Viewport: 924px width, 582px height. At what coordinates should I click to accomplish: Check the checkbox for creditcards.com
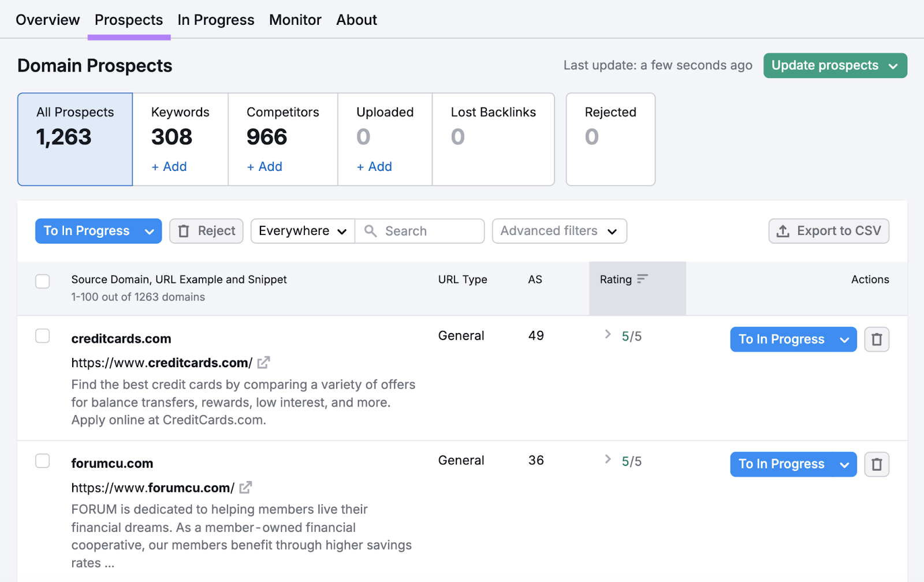tap(42, 335)
